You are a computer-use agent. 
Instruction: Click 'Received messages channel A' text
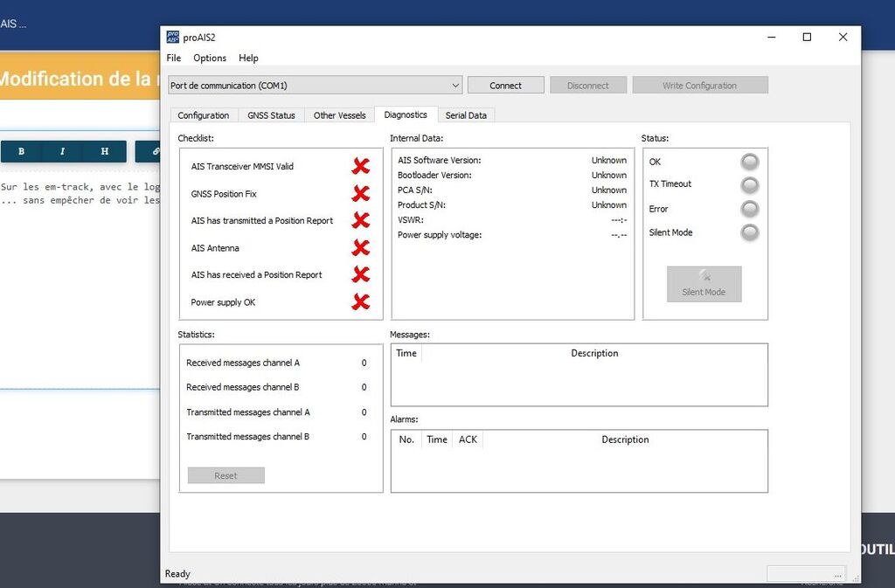click(x=243, y=363)
